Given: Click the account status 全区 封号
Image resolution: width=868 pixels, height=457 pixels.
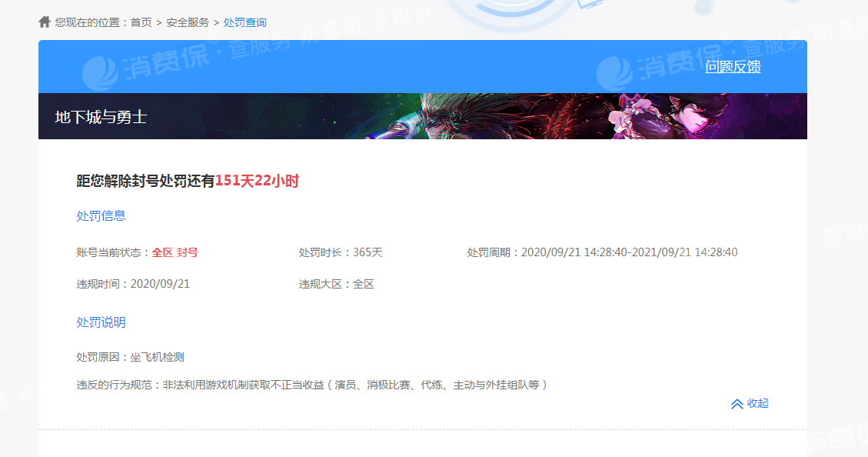Looking at the screenshot, I should (175, 252).
